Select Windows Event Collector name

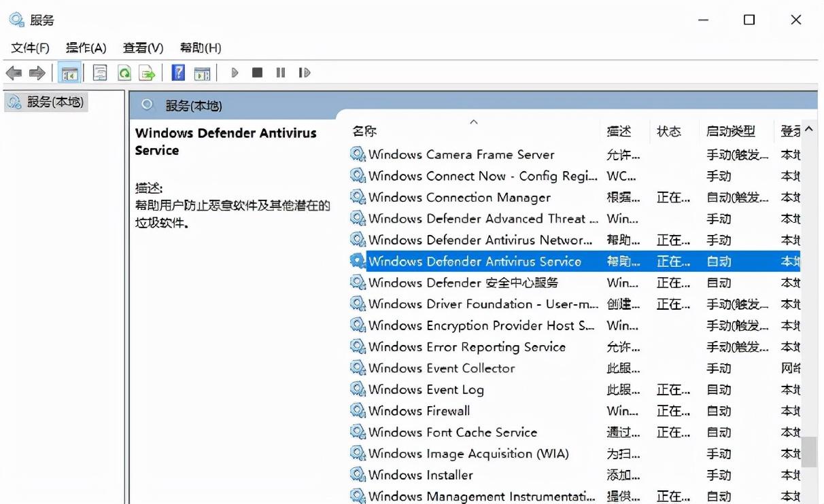point(442,368)
